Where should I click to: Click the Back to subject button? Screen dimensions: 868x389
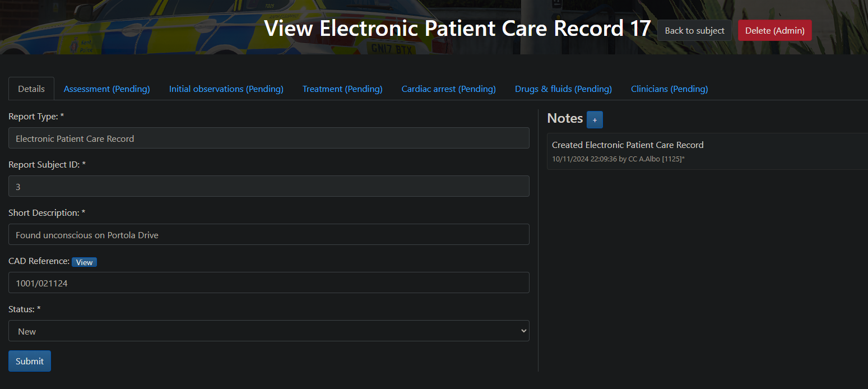click(x=694, y=30)
